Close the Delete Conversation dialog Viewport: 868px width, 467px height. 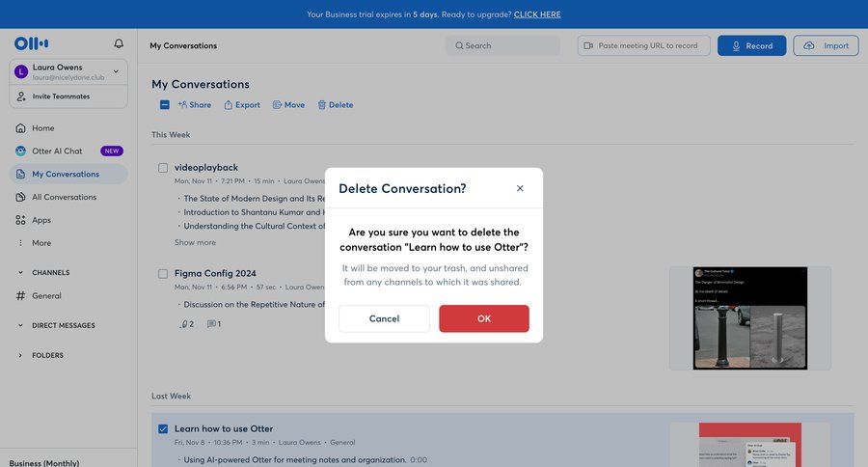[x=520, y=188]
